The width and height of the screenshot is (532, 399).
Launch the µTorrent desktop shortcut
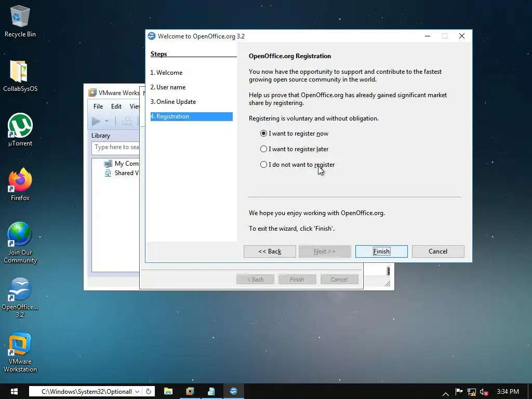20,130
